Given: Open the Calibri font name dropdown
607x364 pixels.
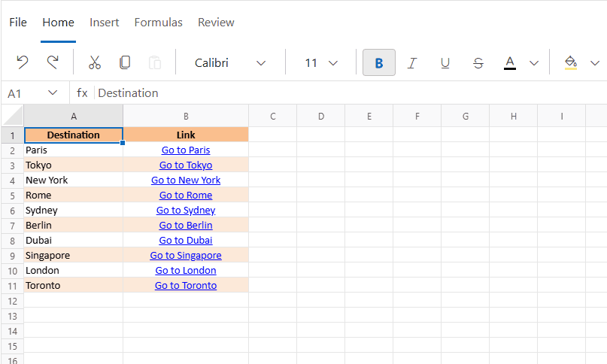Looking at the screenshot, I should pyautogui.click(x=261, y=62).
